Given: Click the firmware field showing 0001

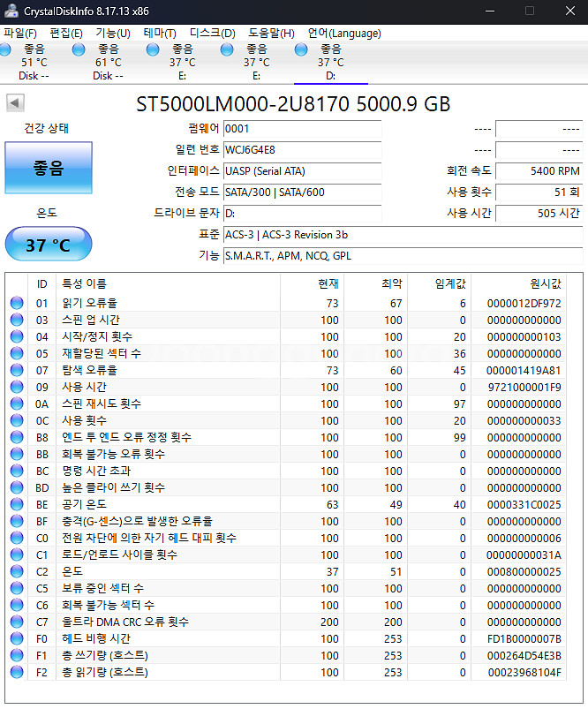Looking at the screenshot, I should pyautogui.click(x=302, y=129).
